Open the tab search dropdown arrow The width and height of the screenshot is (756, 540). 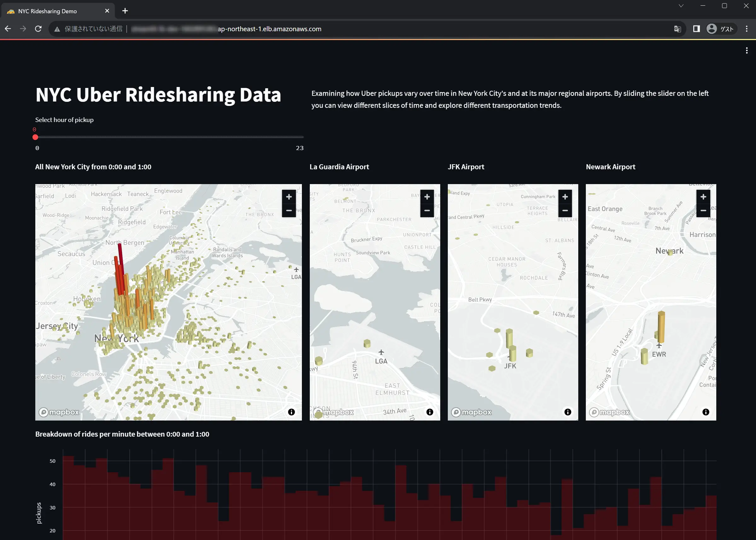pyautogui.click(x=681, y=6)
